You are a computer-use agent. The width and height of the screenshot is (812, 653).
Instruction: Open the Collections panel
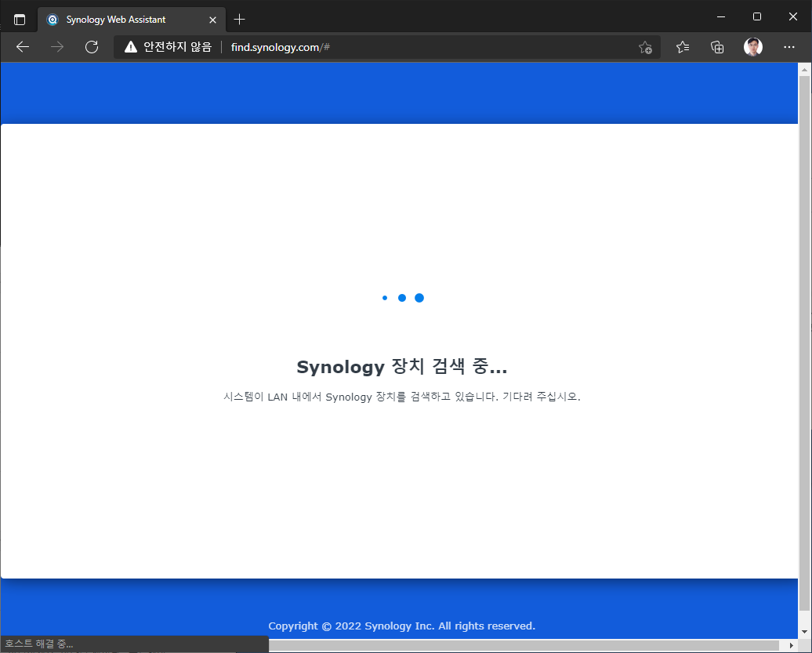click(717, 47)
